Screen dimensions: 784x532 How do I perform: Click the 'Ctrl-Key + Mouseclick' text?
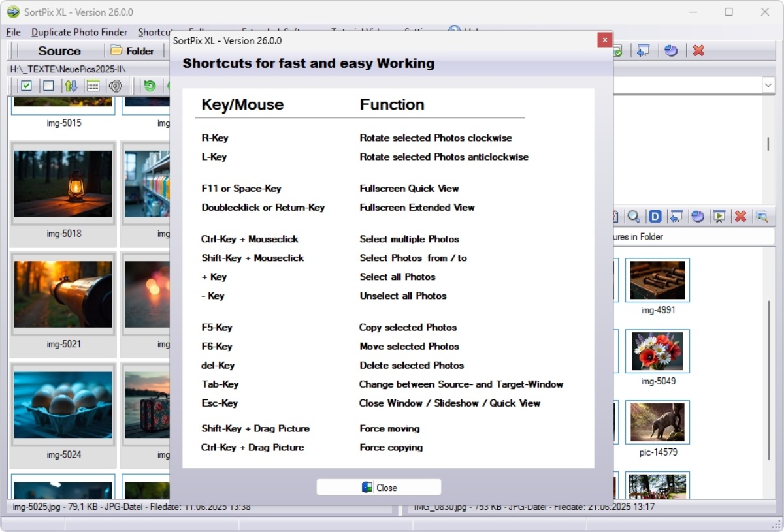tap(250, 239)
